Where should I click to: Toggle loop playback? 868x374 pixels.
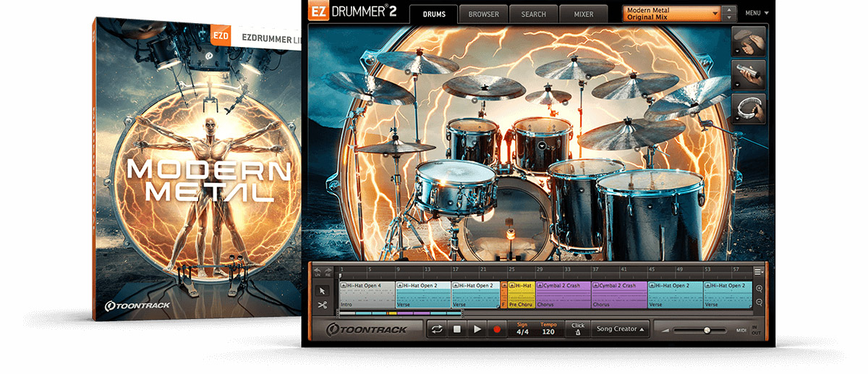coord(437,329)
